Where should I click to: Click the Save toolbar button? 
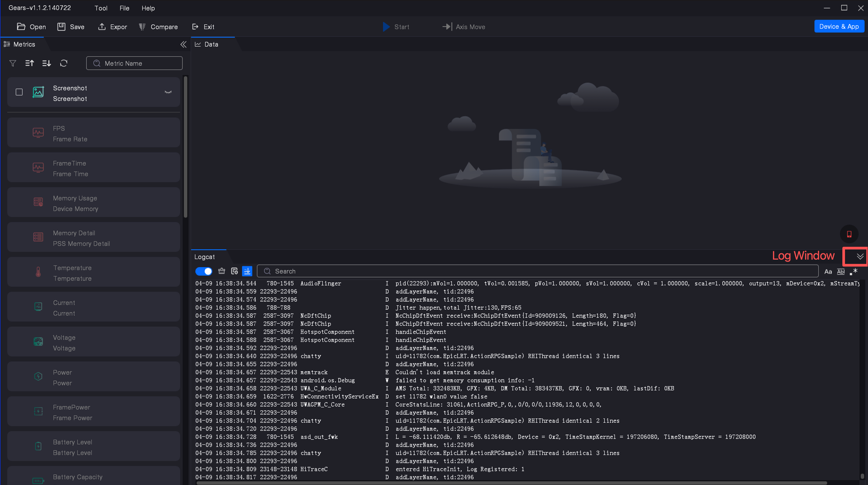tap(71, 27)
